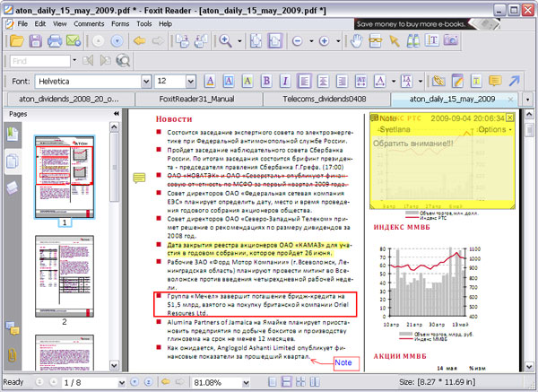Click the Open folder toolbar icon
Viewport: 538px width, 392px height.
17,41
